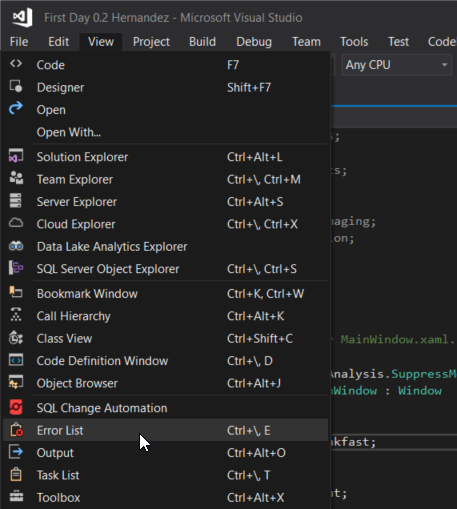The width and height of the screenshot is (457, 509).
Task: Click the Visual Studio logo icon
Action: (22, 17)
